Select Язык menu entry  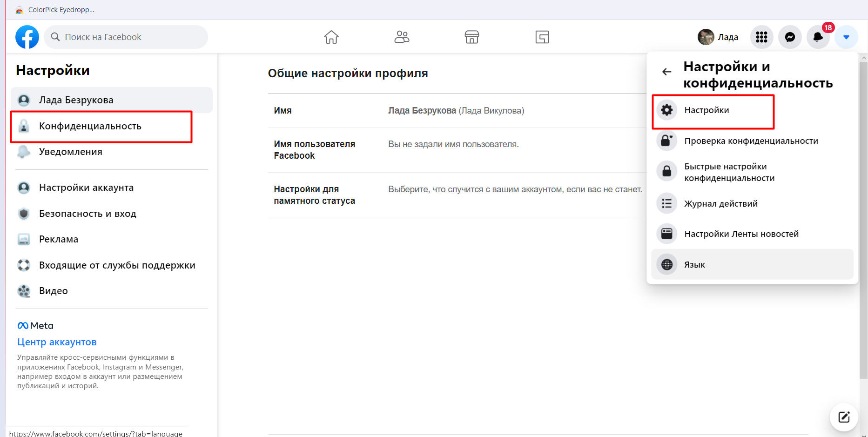[x=752, y=264]
